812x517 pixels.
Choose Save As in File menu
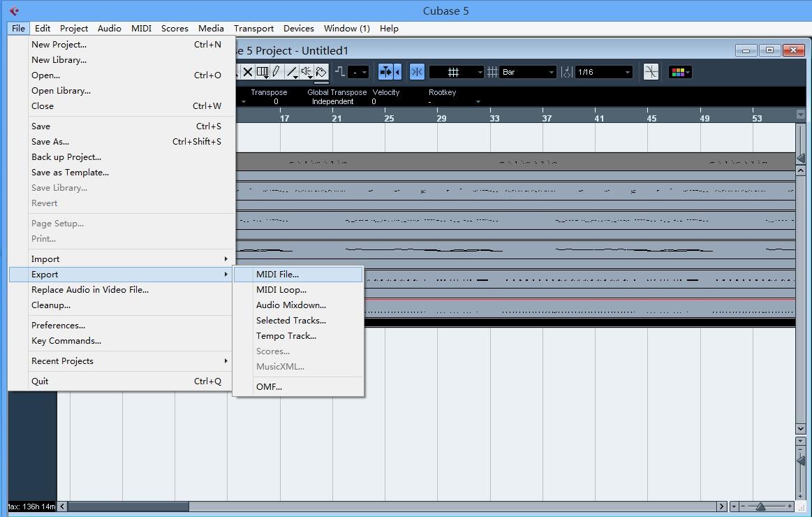[122, 141]
